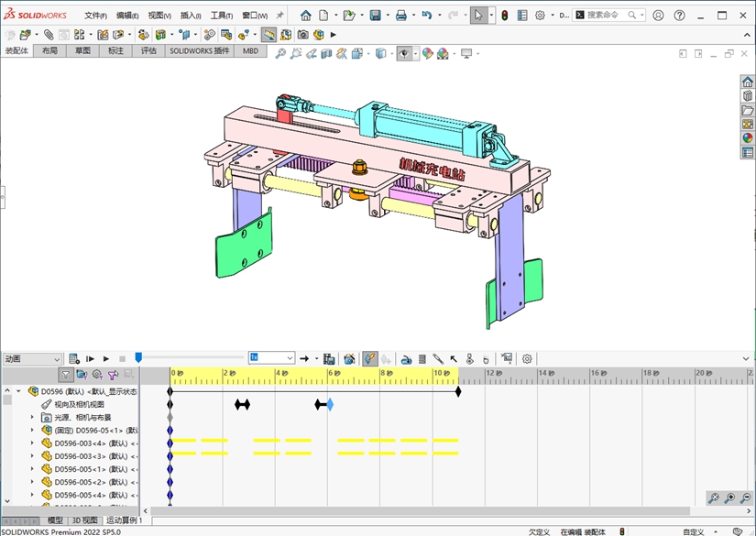The height and width of the screenshot is (536, 756).
Task: Pin the menu bar with pushpin
Action: pos(279,16)
